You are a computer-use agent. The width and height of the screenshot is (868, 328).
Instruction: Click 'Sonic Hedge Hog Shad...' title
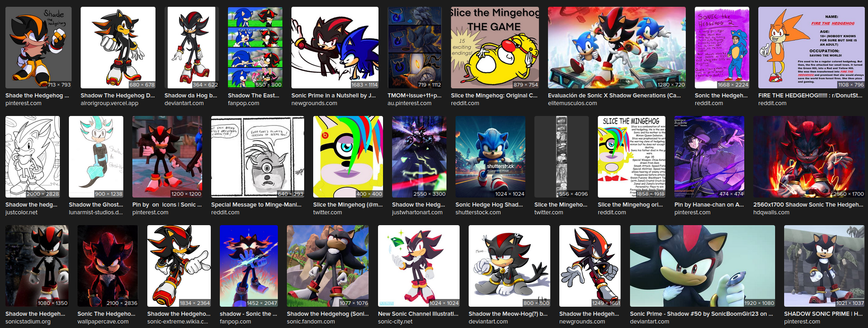(x=489, y=205)
